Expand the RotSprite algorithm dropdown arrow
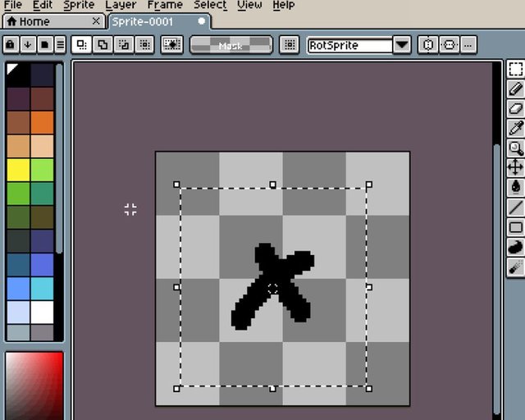525x420 pixels. 402,44
